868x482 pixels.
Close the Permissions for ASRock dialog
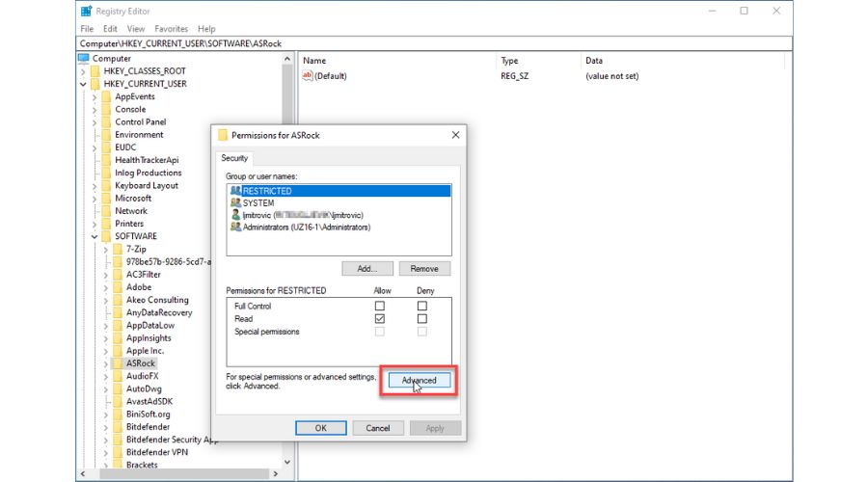(x=455, y=135)
